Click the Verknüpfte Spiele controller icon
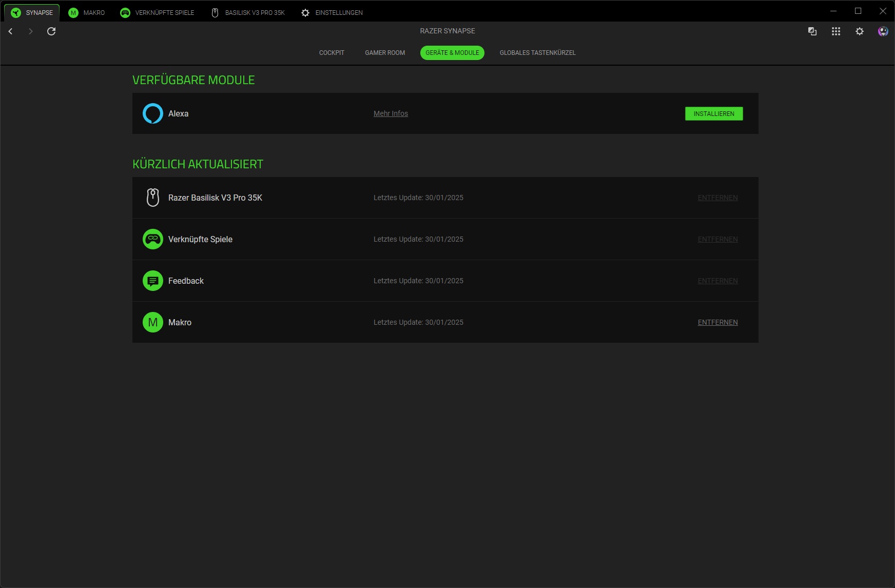The image size is (895, 588). pos(152,239)
